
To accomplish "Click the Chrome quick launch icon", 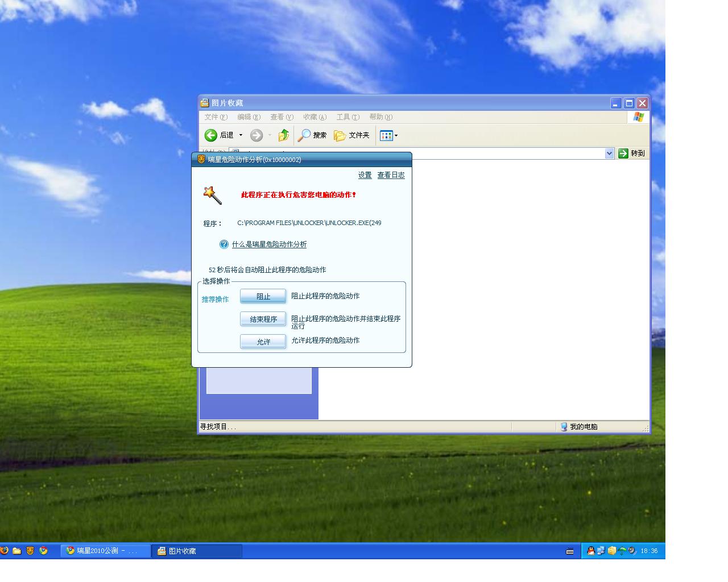I will tap(43, 550).
